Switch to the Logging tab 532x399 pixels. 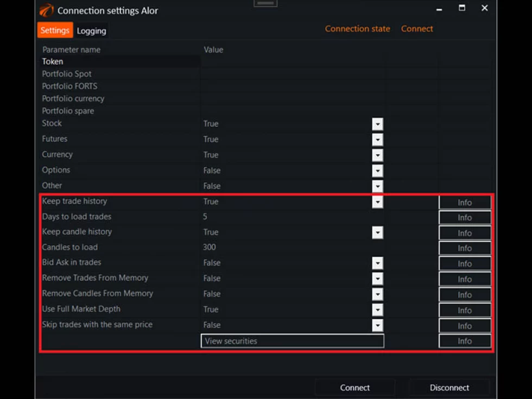[x=91, y=31]
